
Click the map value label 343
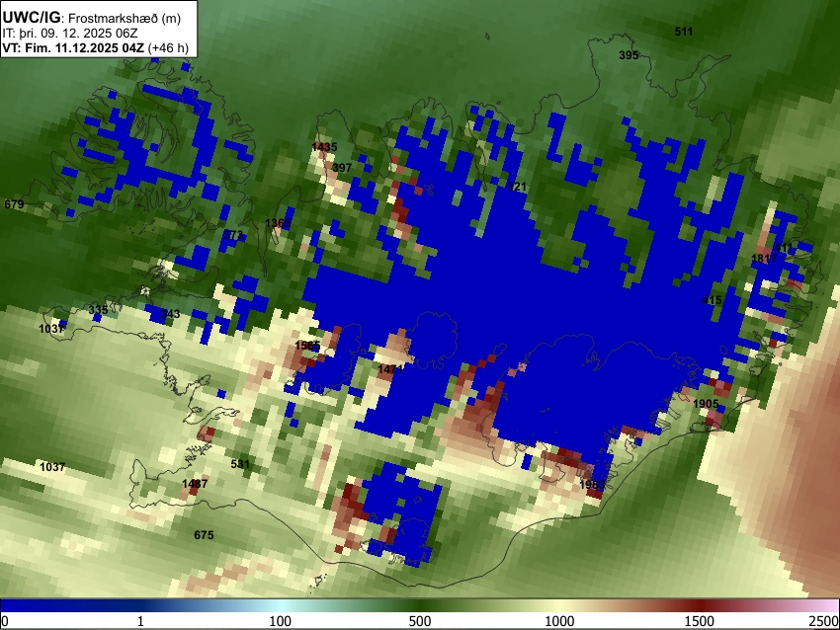point(170,314)
